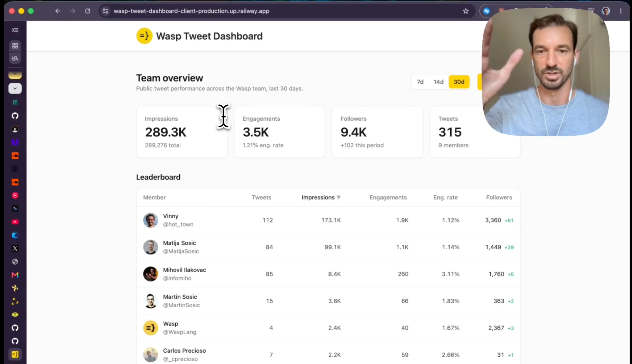The width and height of the screenshot is (632, 364).
Task: Click Mihovil Ilakovac's profile avatar
Action: pyautogui.click(x=151, y=274)
